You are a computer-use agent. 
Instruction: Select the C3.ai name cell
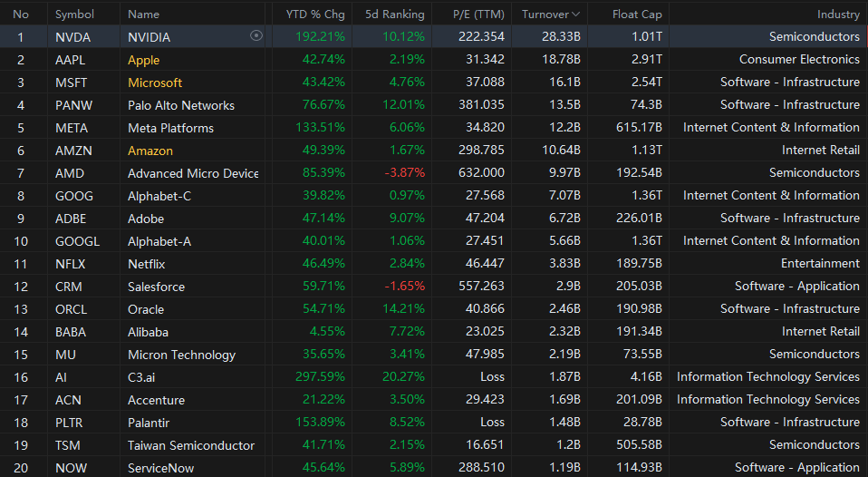click(141, 378)
